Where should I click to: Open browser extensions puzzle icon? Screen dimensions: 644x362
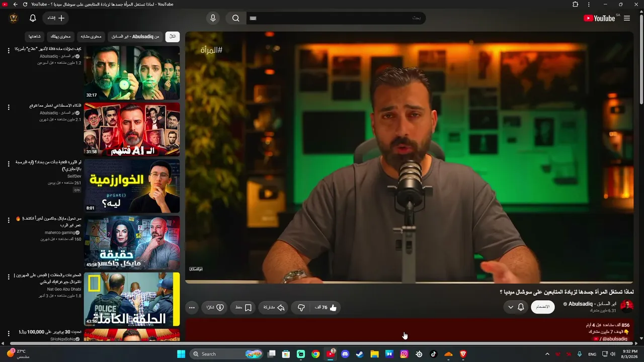pyautogui.click(x=576, y=5)
